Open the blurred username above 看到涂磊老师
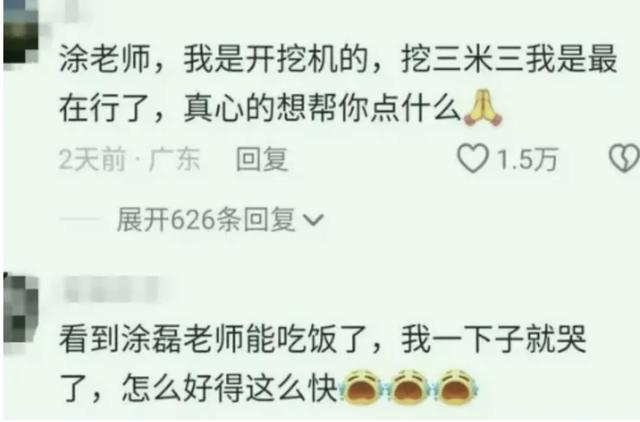The width and height of the screenshot is (640, 422). (111, 289)
